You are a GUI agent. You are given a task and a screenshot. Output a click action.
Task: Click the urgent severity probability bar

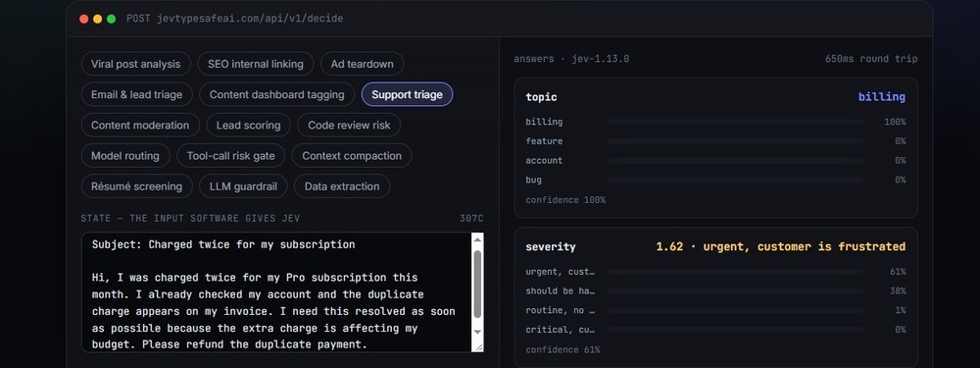[735, 272]
